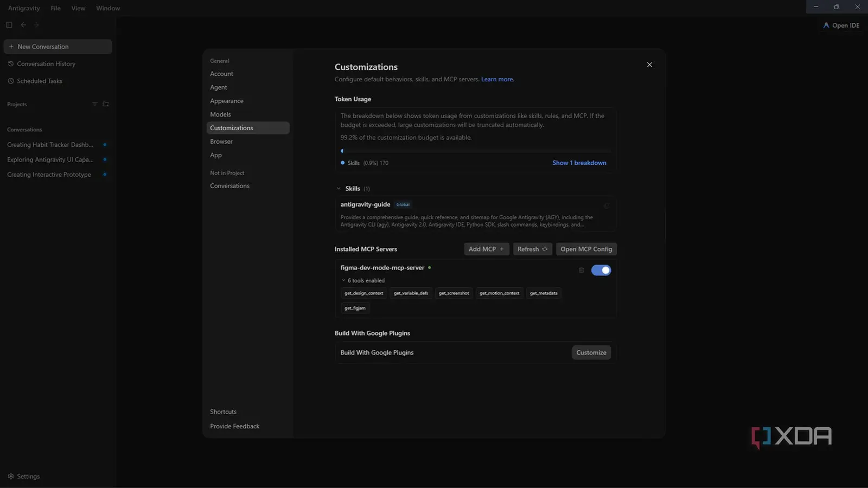Open the Window menu
Image resolution: width=868 pixels, height=488 pixels.
108,8
